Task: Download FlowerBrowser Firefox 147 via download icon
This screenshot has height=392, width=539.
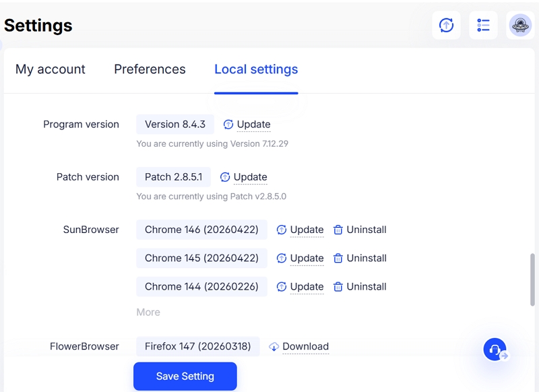Action: click(x=274, y=346)
